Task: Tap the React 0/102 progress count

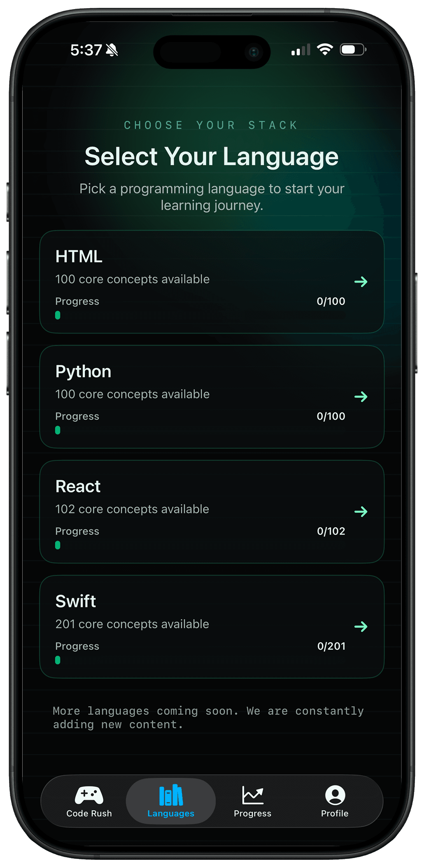Action: [331, 531]
